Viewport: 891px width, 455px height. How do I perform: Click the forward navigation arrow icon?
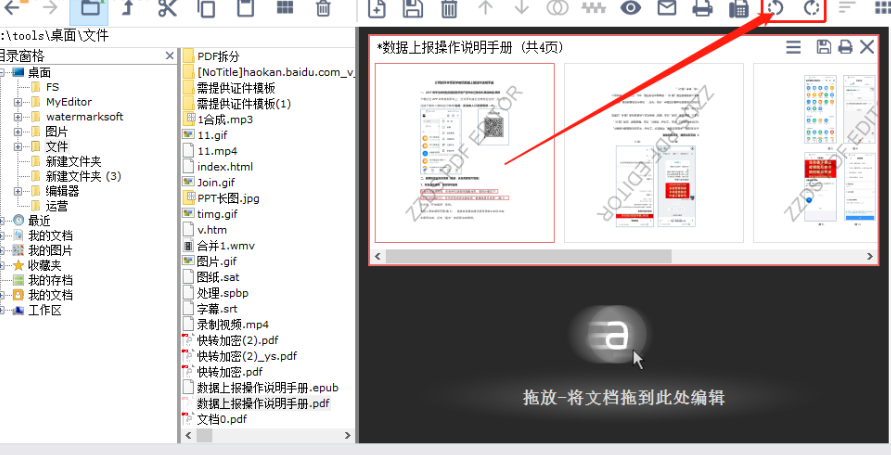49,7
